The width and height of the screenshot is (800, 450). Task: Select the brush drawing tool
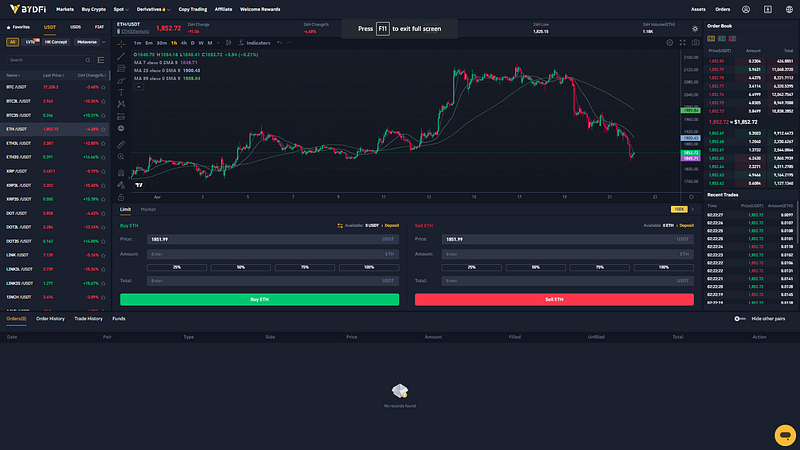[x=121, y=81]
